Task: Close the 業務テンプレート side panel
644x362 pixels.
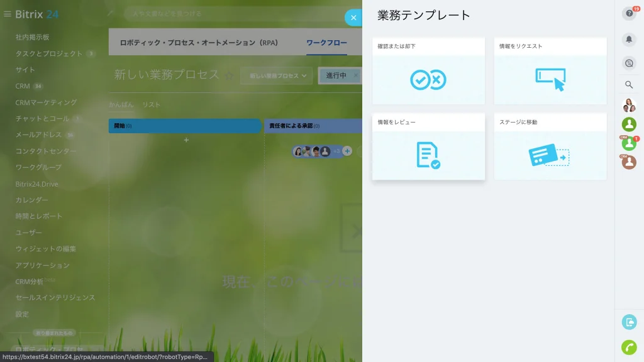Action: (353, 18)
